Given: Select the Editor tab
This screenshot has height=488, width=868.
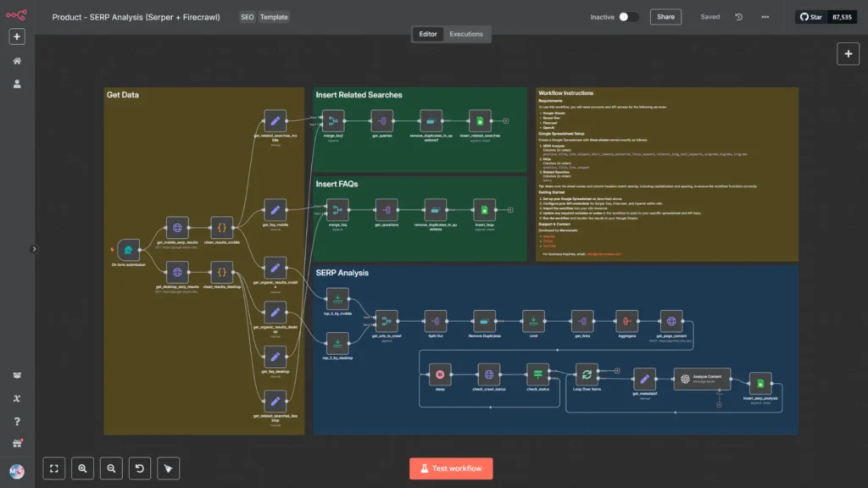Looking at the screenshot, I should (427, 34).
